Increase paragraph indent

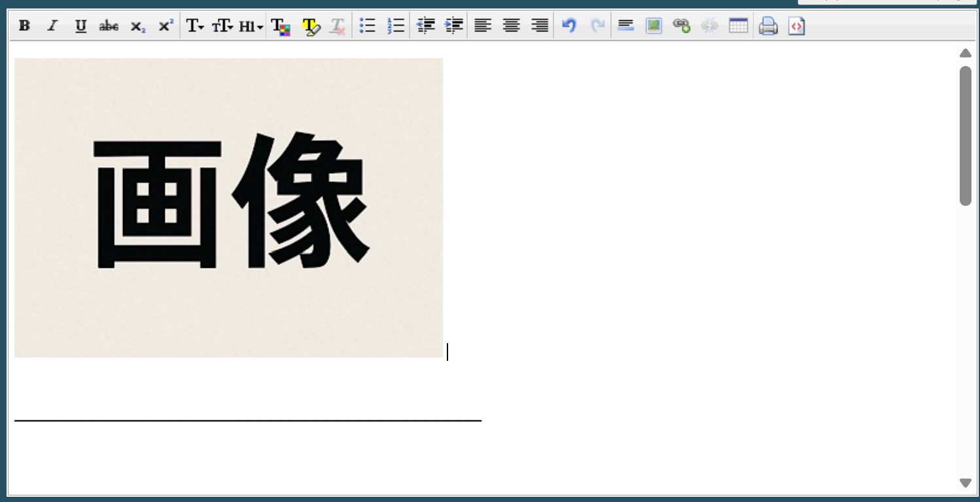[x=453, y=26]
